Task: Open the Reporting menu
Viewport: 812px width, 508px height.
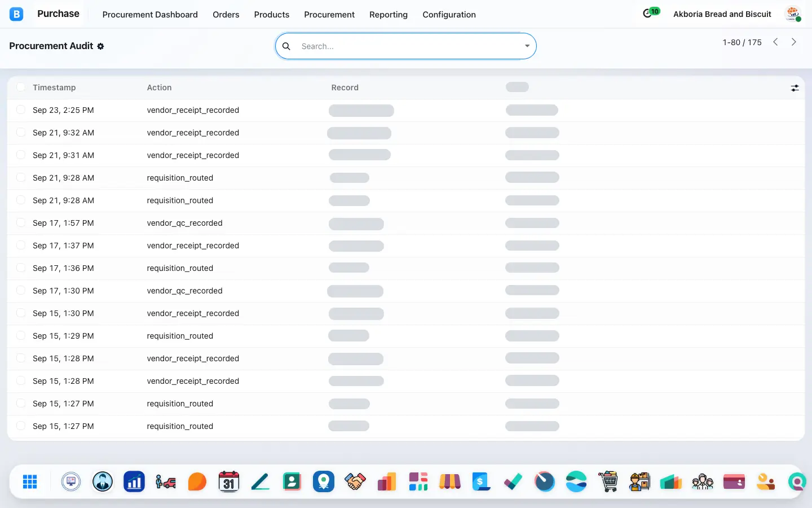Action: pos(389,15)
